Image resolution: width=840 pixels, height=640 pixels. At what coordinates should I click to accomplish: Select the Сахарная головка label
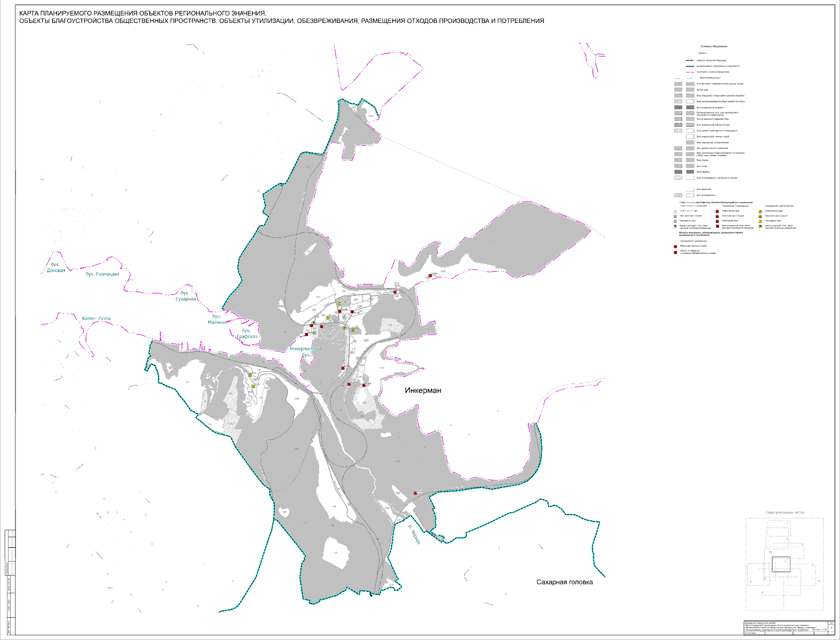pyautogui.click(x=564, y=582)
